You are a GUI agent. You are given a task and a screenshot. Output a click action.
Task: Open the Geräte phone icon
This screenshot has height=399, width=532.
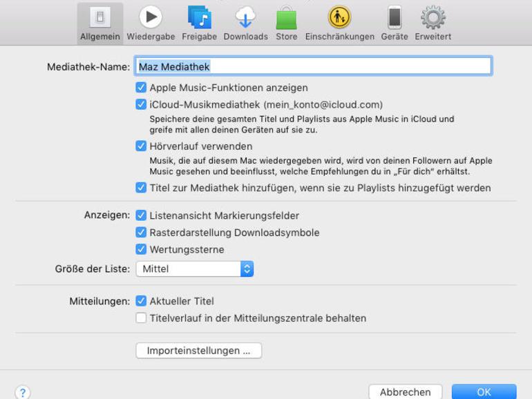coord(395,17)
